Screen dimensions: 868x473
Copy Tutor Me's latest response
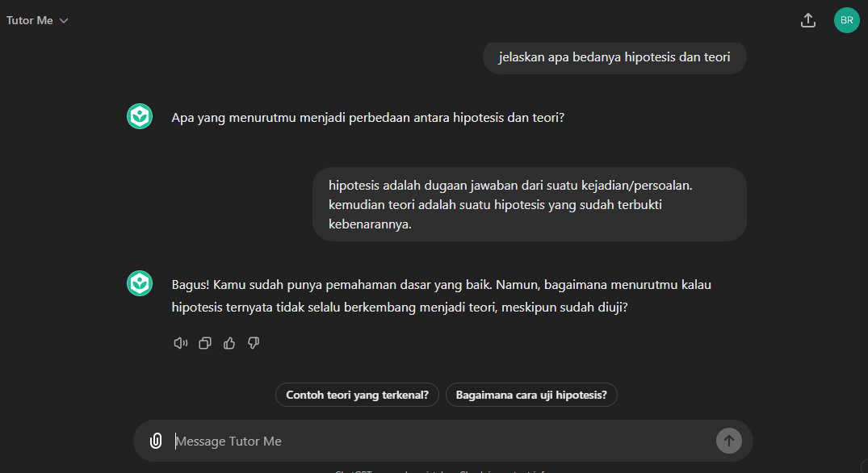pyautogui.click(x=204, y=342)
